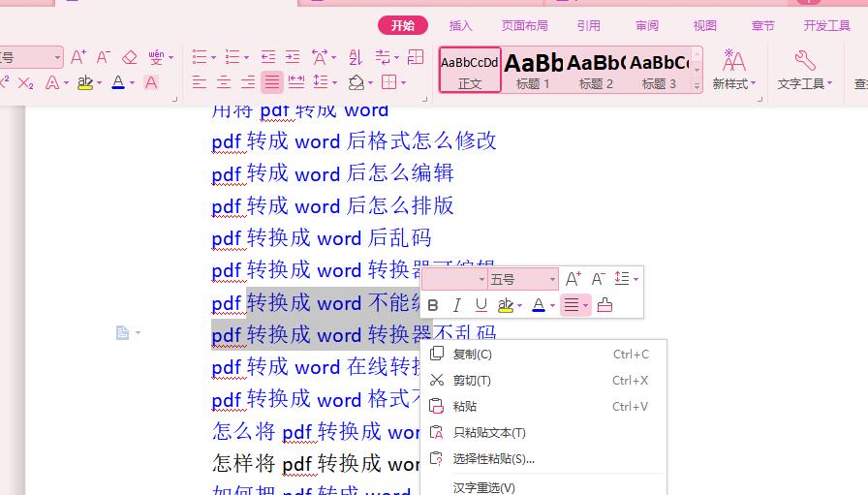This screenshot has height=495, width=868.
Task: Open the 审阅 ribbon tab
Action: click(x=646, y=25)
